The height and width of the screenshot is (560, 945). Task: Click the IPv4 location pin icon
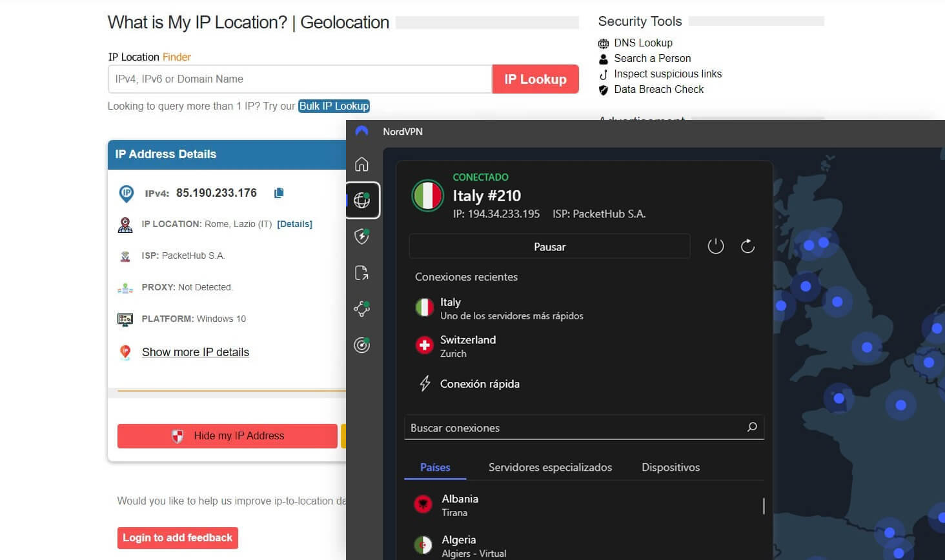tap(126, 193)
